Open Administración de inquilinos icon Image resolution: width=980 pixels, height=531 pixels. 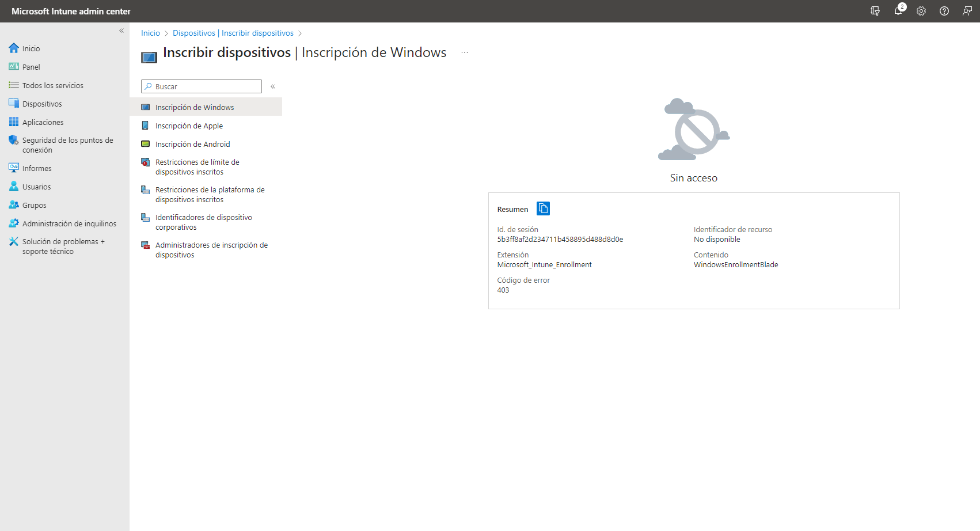point(14,223)
